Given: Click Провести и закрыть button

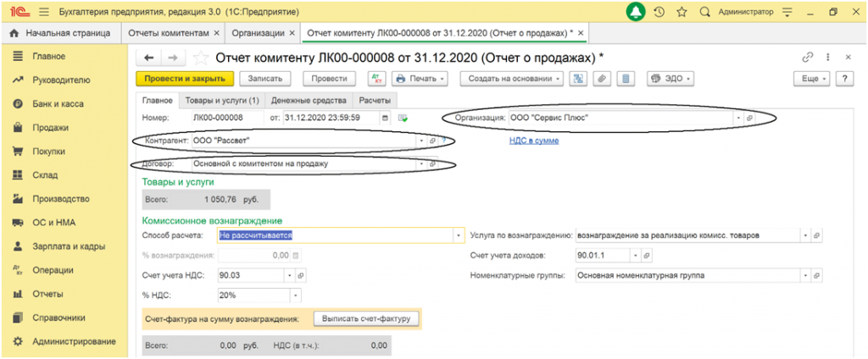Looking at the screenshot, I should pyautogui.click(x=185, y=79).
